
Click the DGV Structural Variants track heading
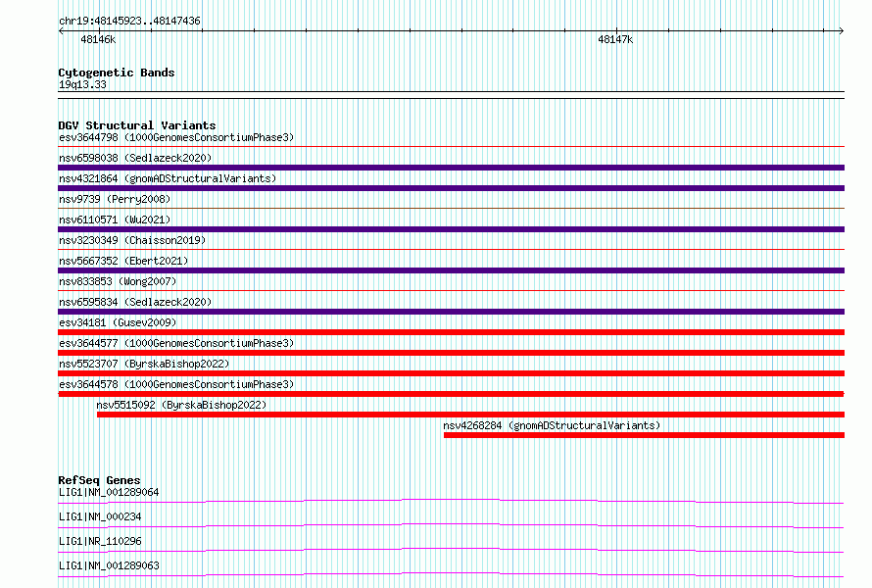[x=137, y=125]
